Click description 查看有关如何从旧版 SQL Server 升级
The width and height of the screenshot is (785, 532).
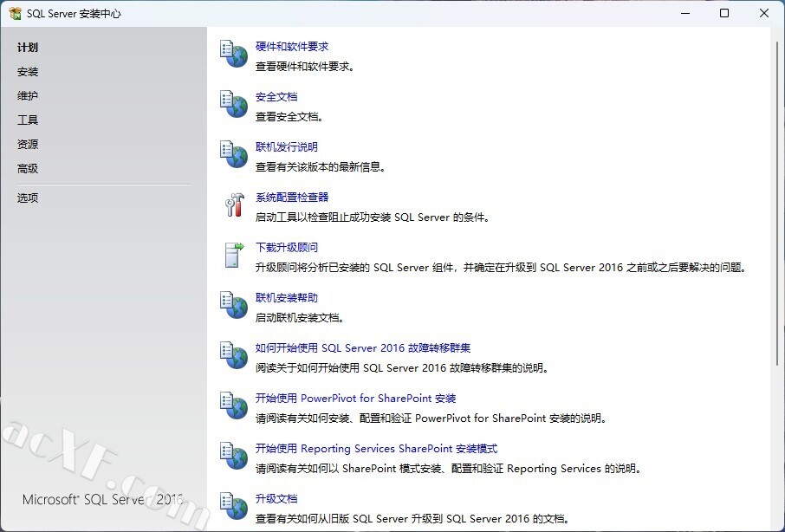coord(412,519)
